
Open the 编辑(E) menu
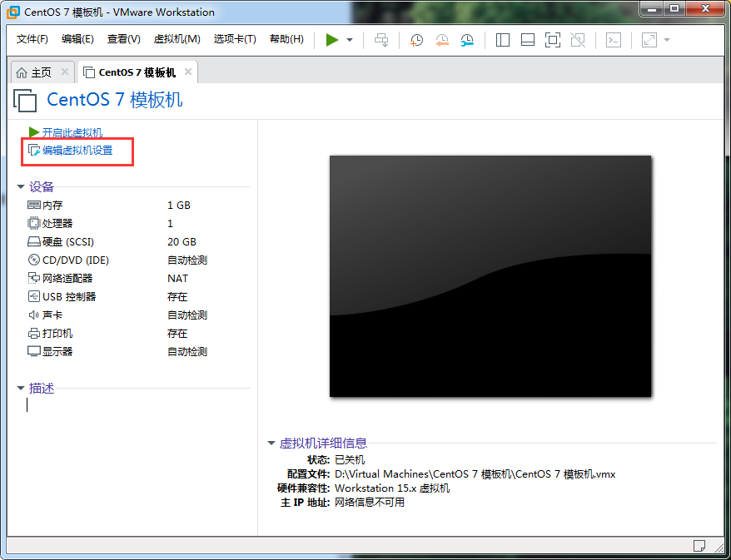(77, 39)
